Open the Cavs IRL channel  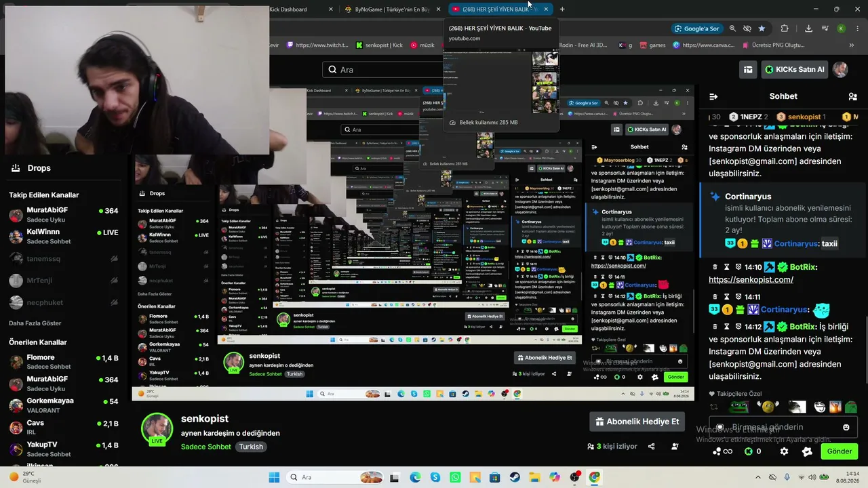point(64,427)
